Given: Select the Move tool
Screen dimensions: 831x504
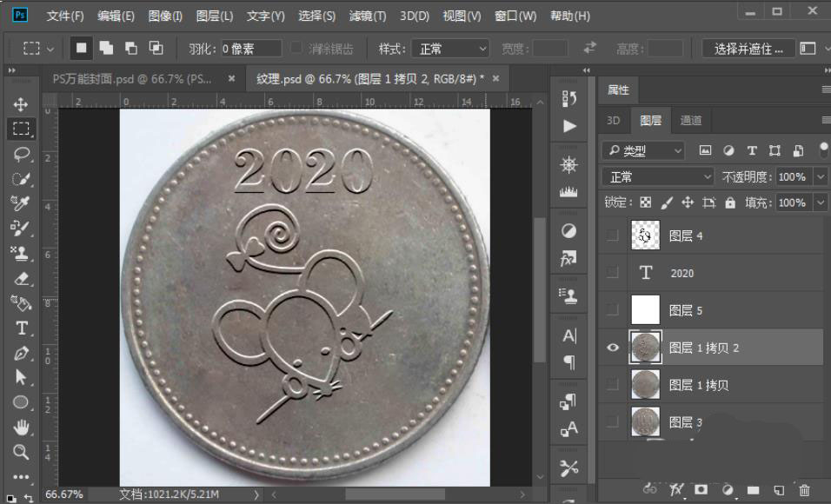Looking at the screenshot, I should (21, 104).
